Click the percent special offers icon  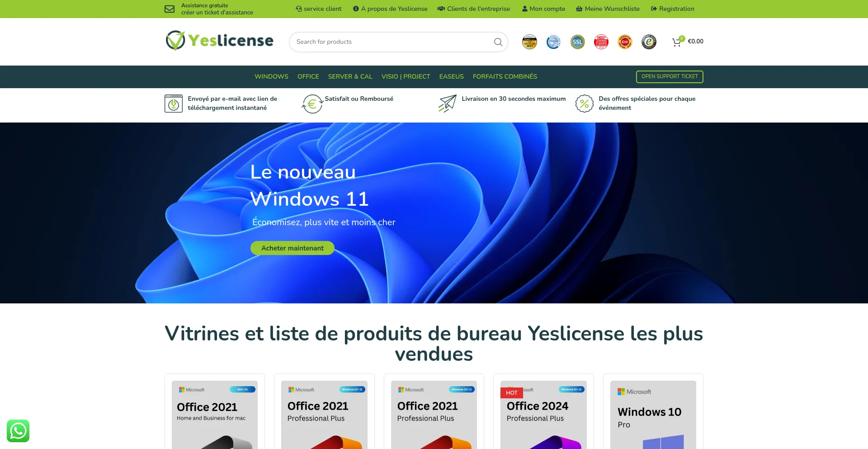tap(584, 104)
